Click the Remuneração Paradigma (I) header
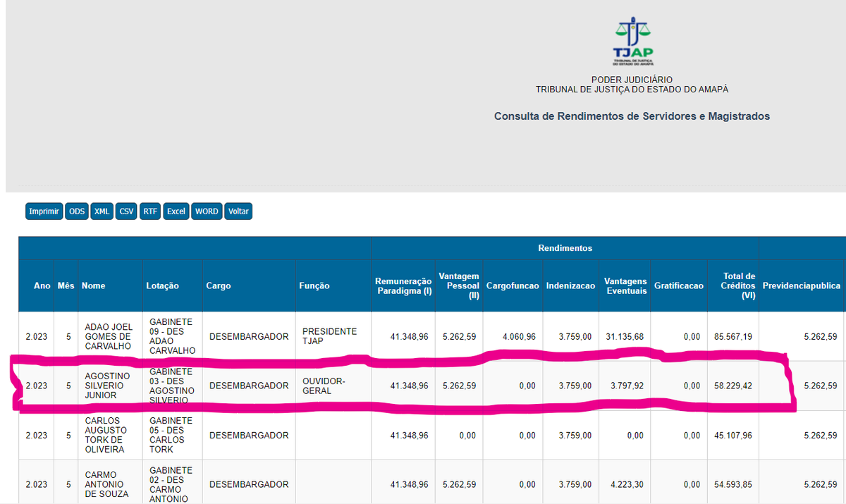Screen dimensions: 846x504 [x=403, y=286]
